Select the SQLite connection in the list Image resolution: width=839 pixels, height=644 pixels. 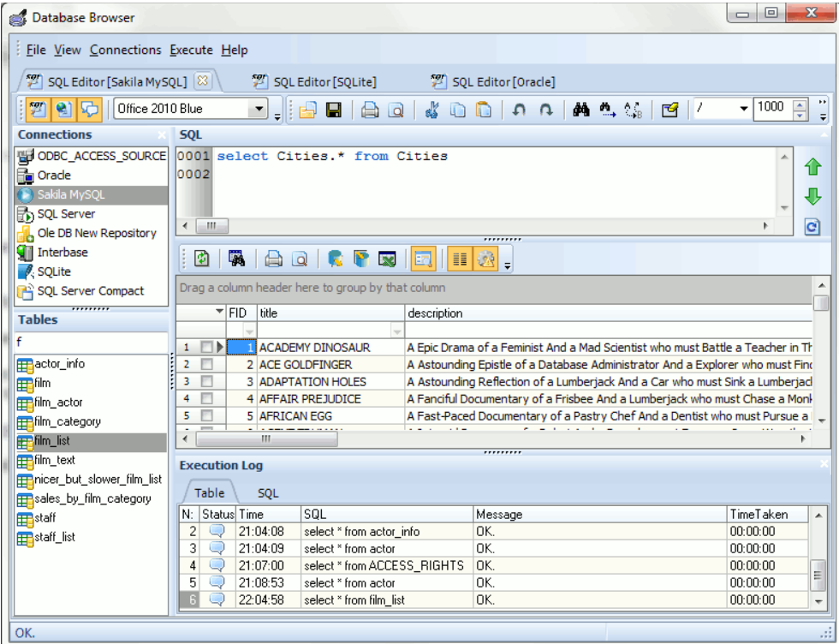click(x=49, y=271)
